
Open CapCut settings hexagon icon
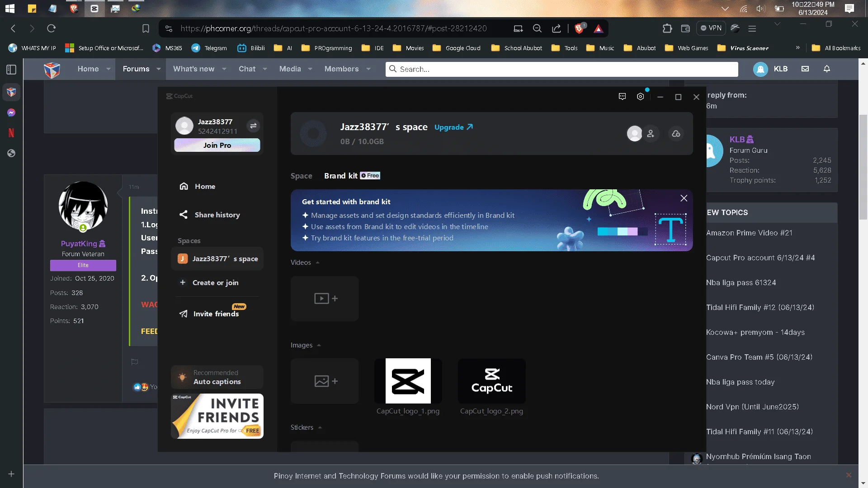click(x=640, y=97)
